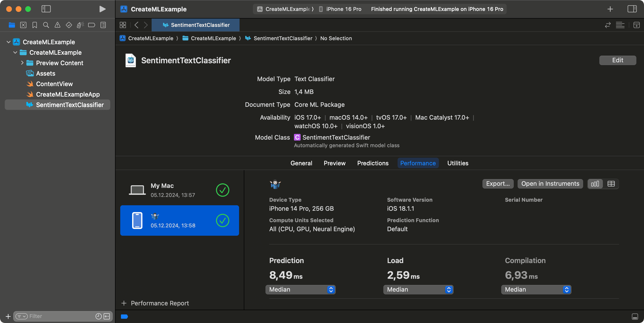The width and height of the screenshot is (644, 323).
Task: Select the SentimentTextClassifier editor tab
Action: 196,25
